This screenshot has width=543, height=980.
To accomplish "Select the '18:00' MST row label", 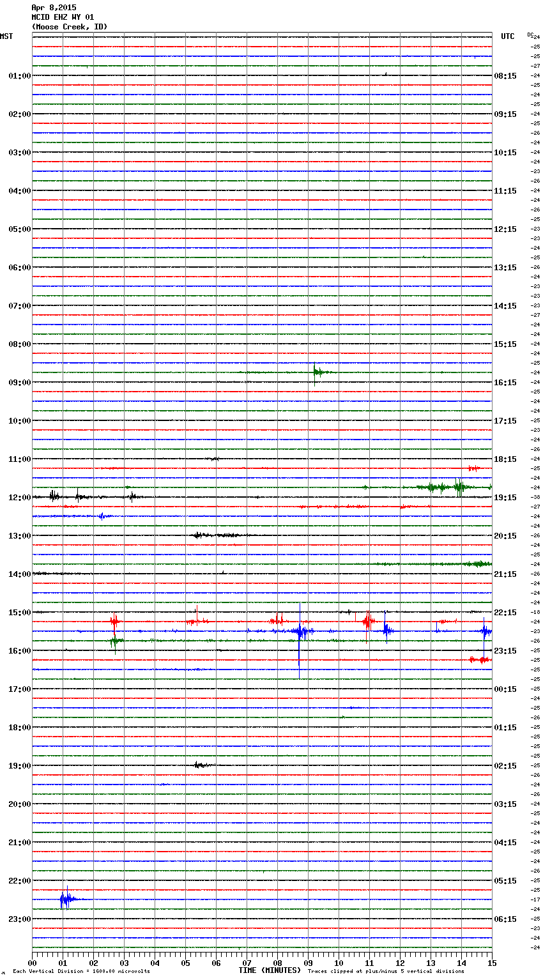I will click(19, 728).
